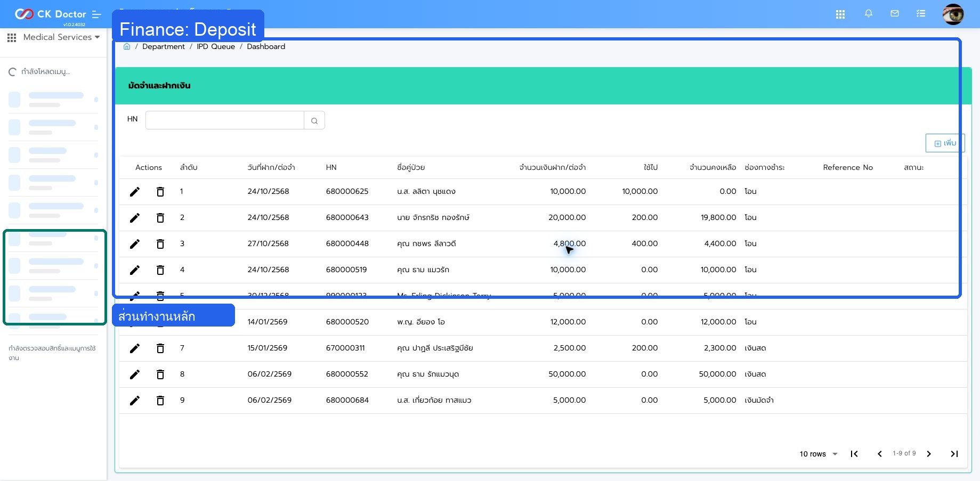
Task: Click inside the HN search input field
Action: 225,120
